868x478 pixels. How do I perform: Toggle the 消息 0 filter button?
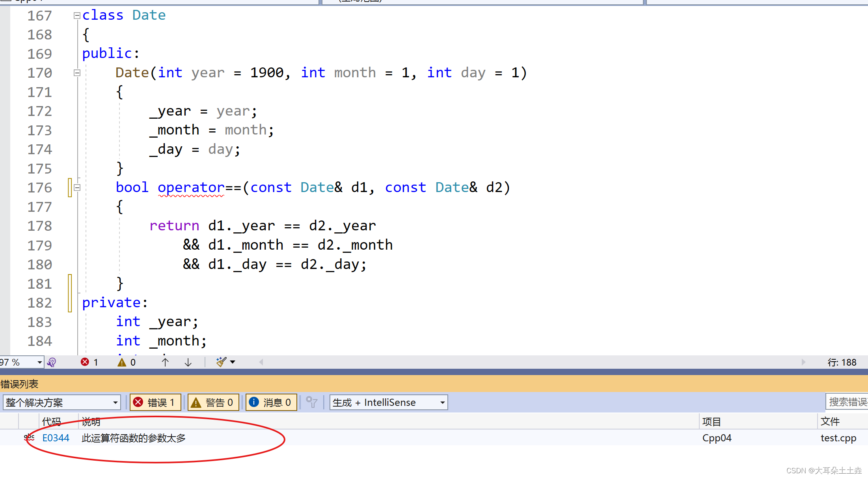(x=271, y=402)
